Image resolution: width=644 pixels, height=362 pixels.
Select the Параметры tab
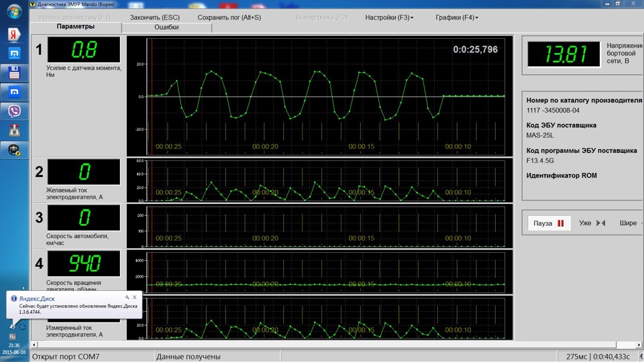[x=75, y=27]
